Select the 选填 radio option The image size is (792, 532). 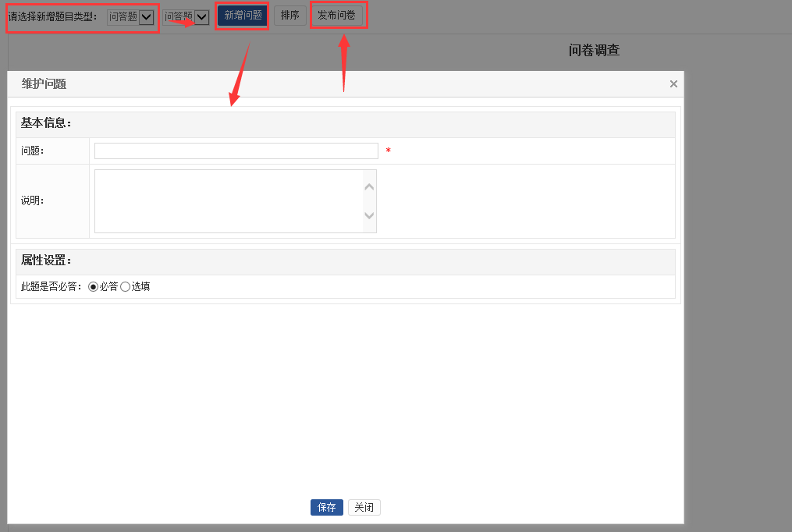(125, 287)
